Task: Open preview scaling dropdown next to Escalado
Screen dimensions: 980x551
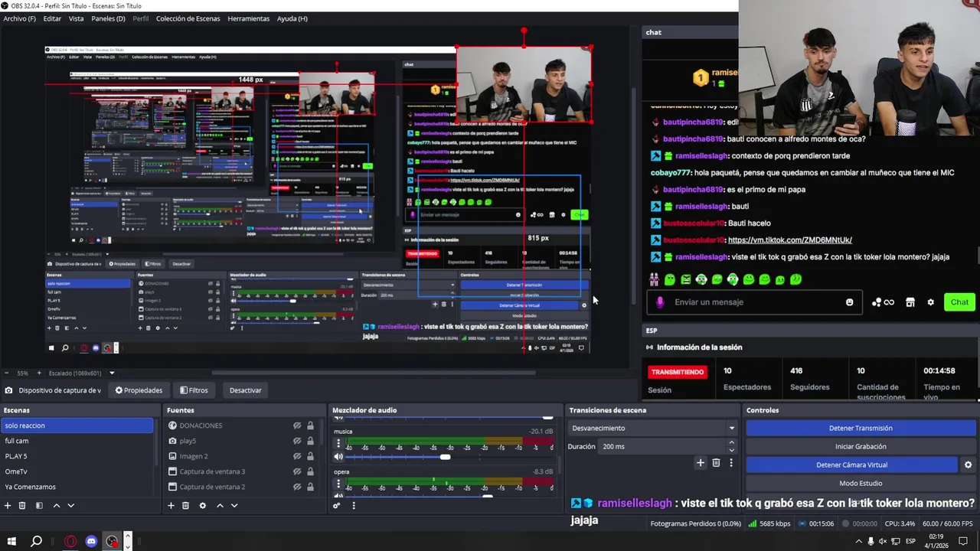Action: [x=112, y=373]
